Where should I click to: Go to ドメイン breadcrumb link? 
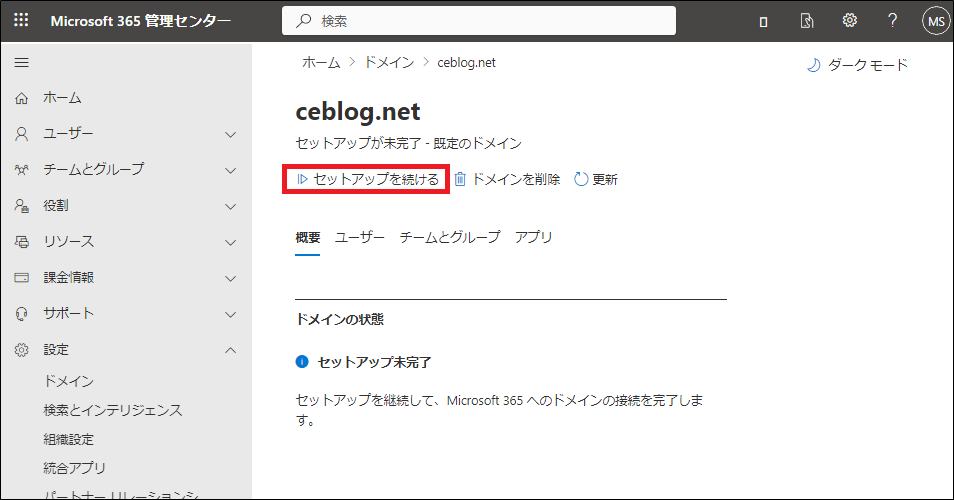pyautogui.click(x=389, y=63)
